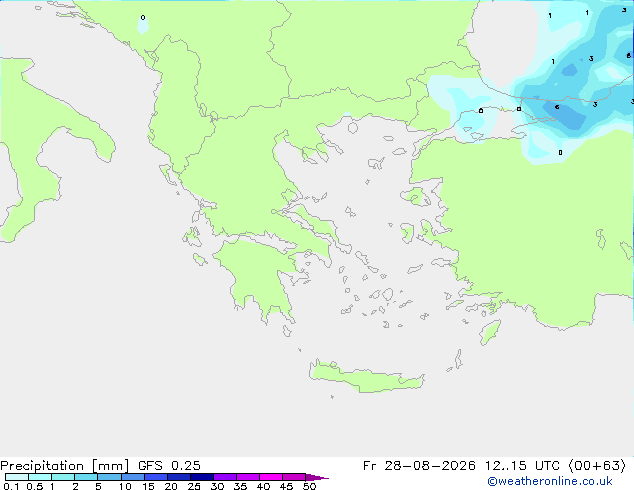Pick the 20–25 mm legend color swatch

coord(179,477)
